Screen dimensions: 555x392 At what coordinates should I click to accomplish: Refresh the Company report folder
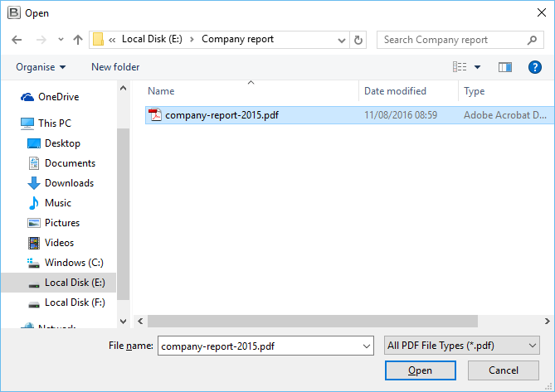click(358, 39)
